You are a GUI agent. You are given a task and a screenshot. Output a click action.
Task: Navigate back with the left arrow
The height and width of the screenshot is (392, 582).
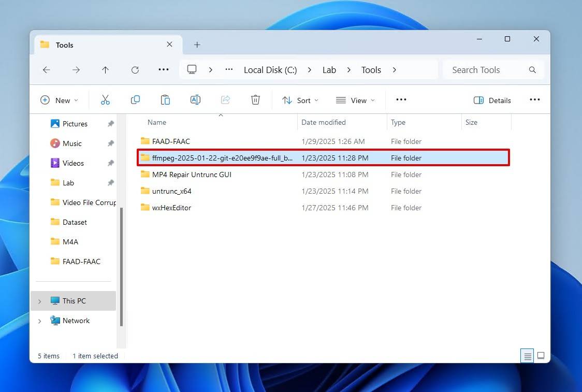[47, 70]
